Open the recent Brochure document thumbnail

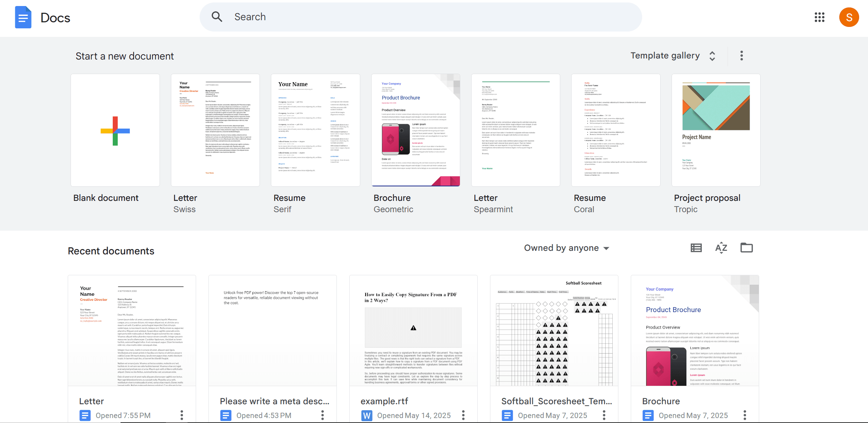click(695, 331)
